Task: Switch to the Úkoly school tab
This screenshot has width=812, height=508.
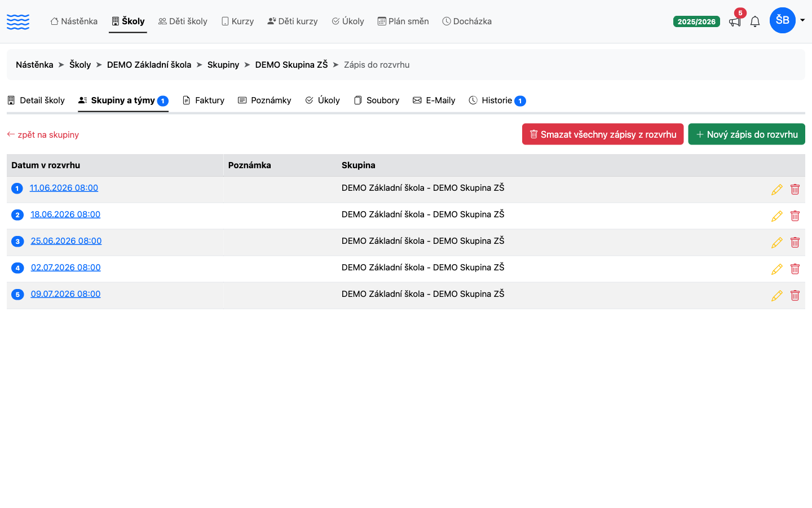Action: click(x=323, y=100)
